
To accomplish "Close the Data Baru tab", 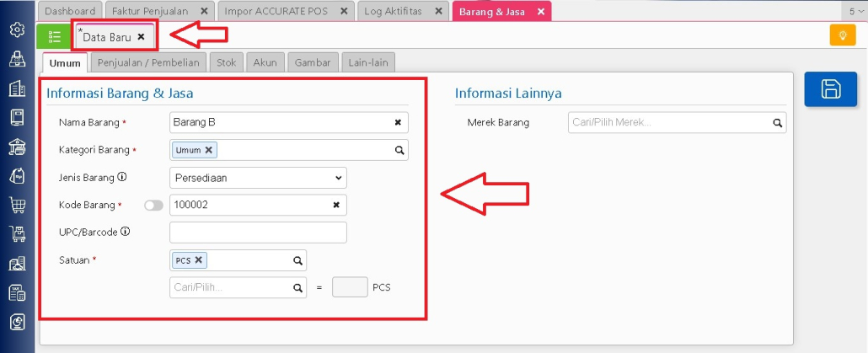I will (x=141, y=37).
